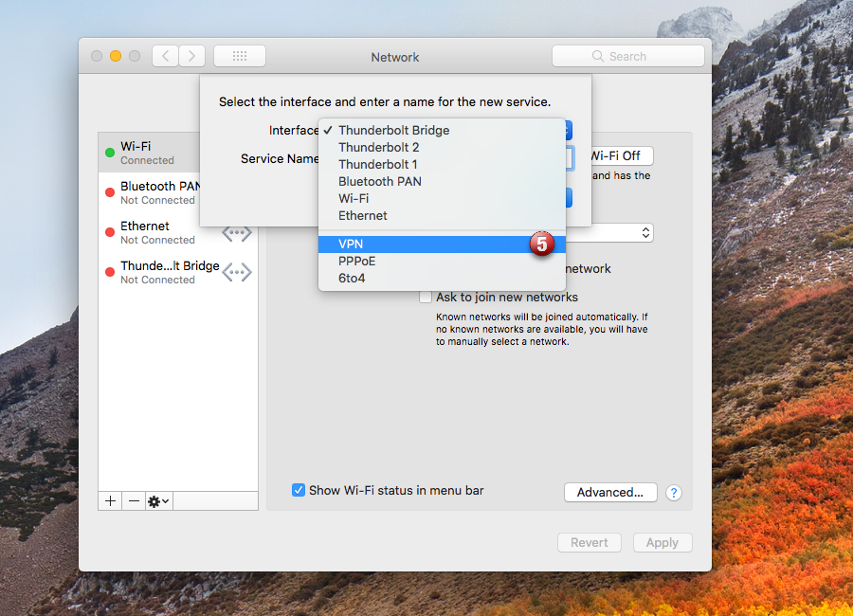
Task: Open the Advanced settings
Action: coord(610,493)
